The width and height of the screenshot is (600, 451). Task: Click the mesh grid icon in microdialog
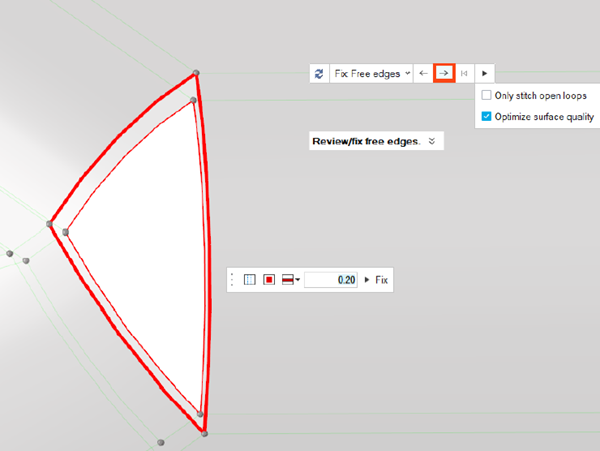(x=250, y=280)
